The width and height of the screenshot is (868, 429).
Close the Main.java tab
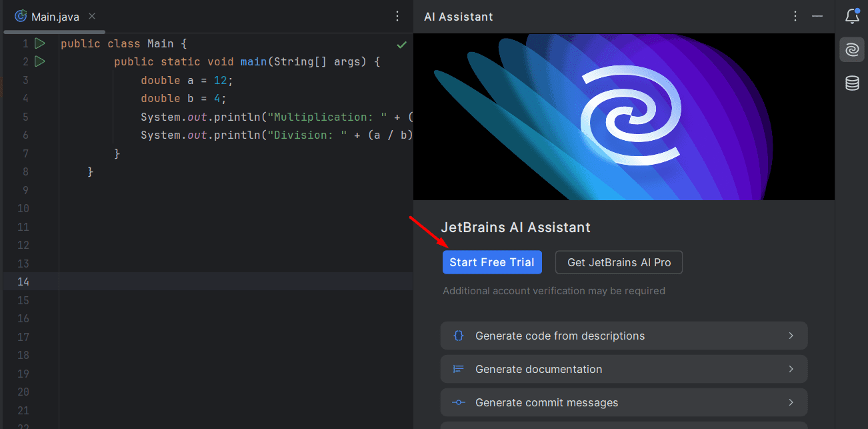[91, 17]
